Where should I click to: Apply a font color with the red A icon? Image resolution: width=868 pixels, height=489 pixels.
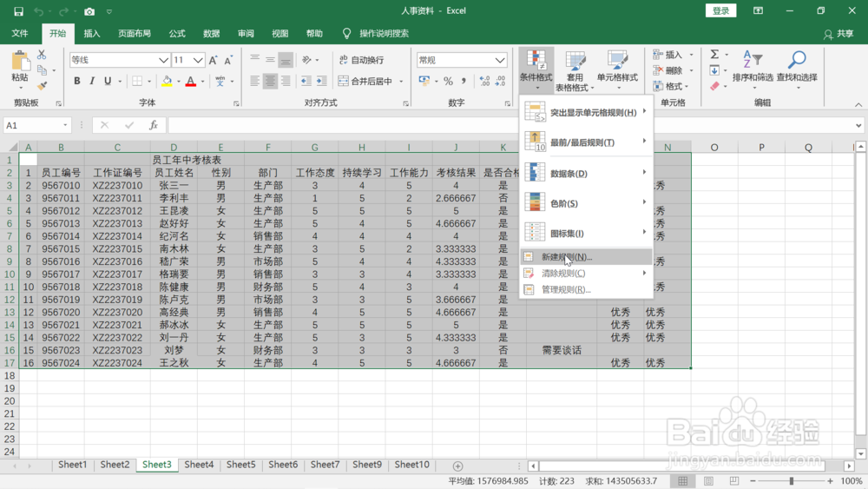point(191,82)
